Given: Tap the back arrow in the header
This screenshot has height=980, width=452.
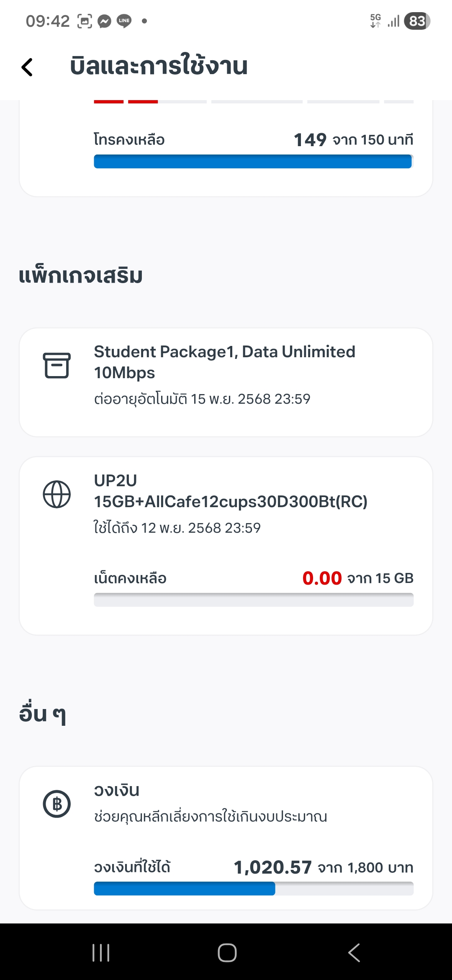Looking at the screenshot, I should pyautogui.click(x=27, y=67).
